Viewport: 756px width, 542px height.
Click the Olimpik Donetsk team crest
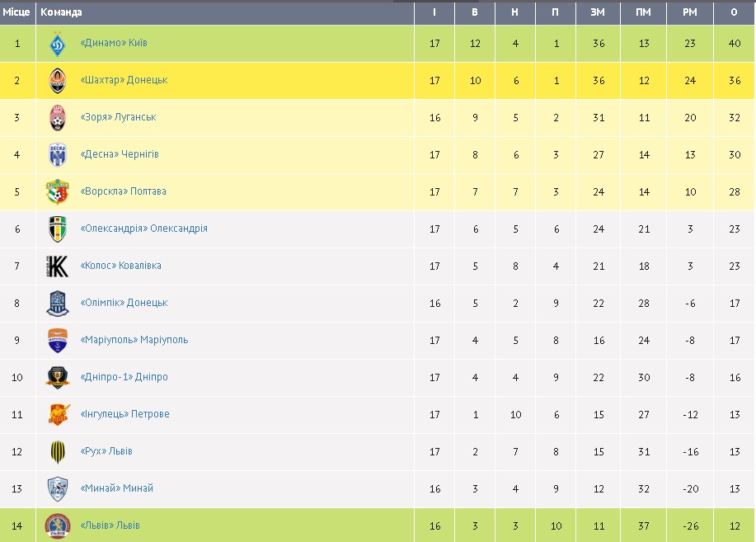pos(58,303)
